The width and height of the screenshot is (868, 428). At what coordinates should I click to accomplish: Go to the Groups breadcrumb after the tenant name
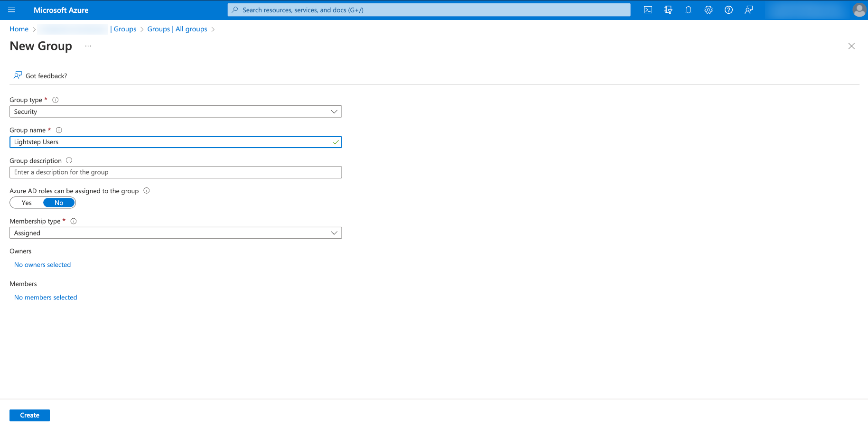point(125,29)
